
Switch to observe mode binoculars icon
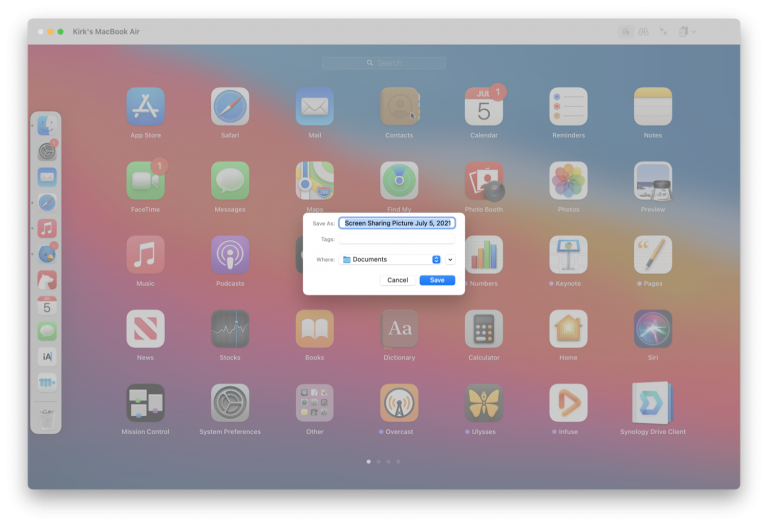tap(643, 32)
